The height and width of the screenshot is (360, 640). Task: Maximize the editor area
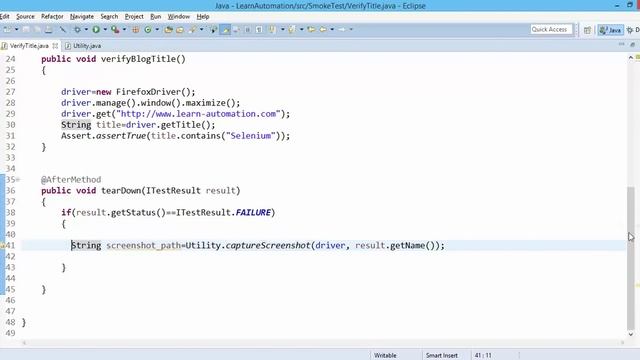(632, 44)
